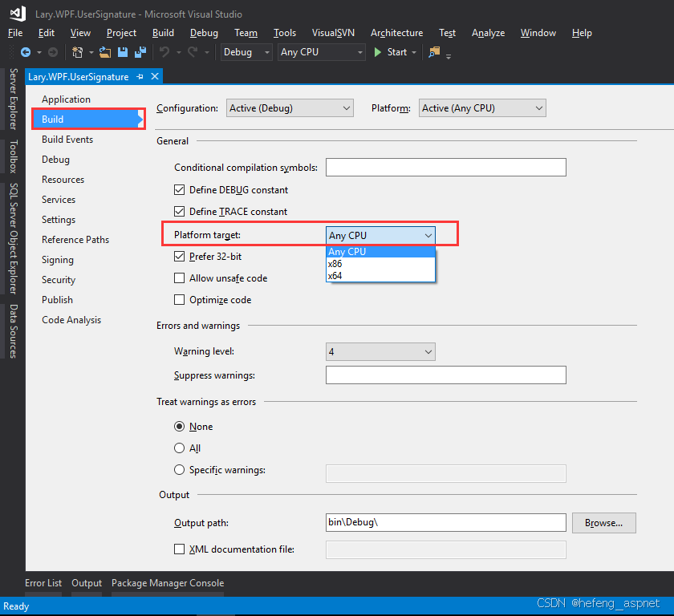Open the Start button dropdown arrow
The width and height of the screenshot is (674, 616).
414,52
